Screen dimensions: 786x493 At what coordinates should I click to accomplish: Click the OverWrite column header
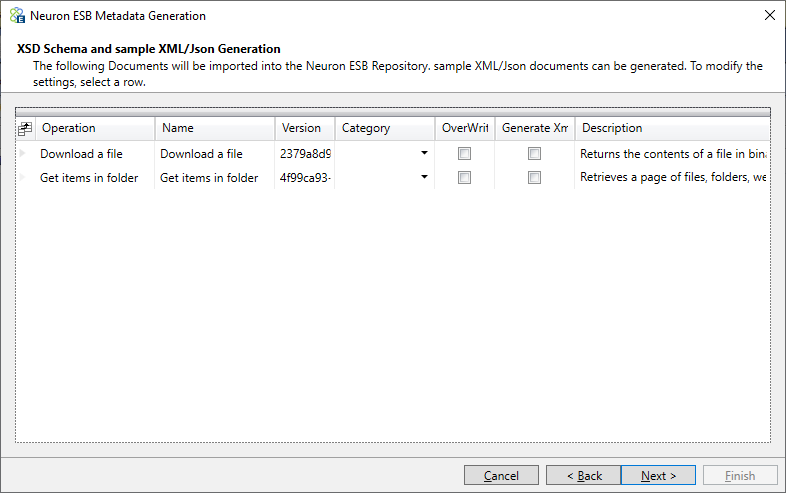point(465,128)
